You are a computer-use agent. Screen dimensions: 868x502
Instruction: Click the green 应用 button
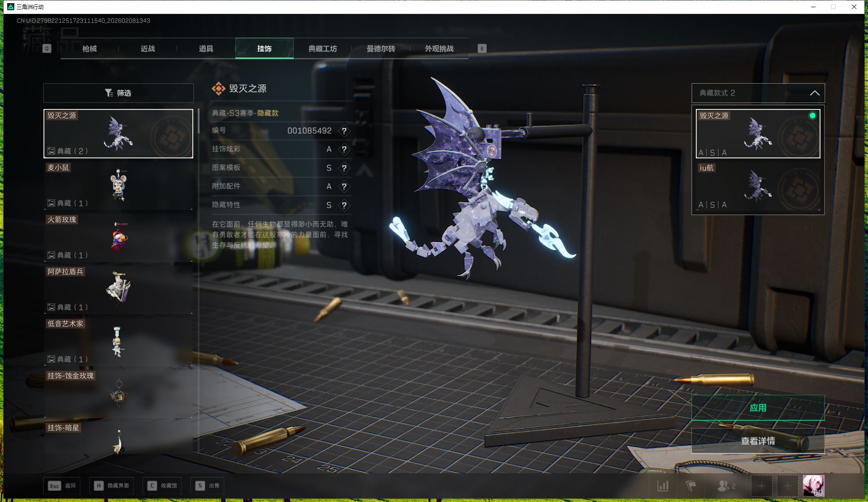pyautogui.click(x=758, y=407)
